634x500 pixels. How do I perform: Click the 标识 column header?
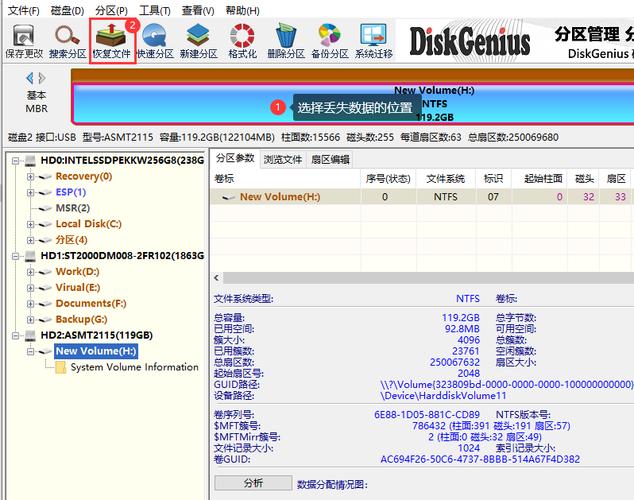pos(493,179)
